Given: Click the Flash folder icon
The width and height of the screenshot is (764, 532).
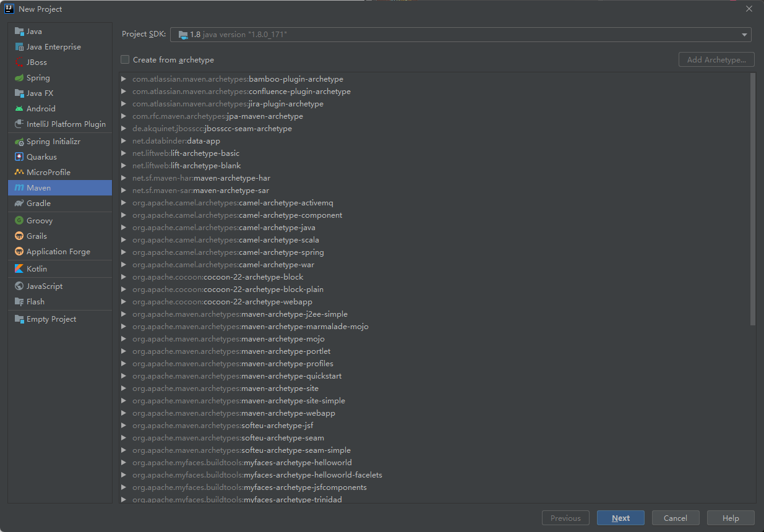Looking at the screenshot, I should click(19, 302).
